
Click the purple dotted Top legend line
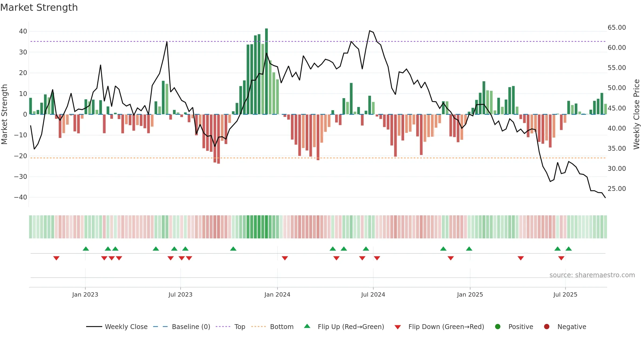click(x=223, y=327)
